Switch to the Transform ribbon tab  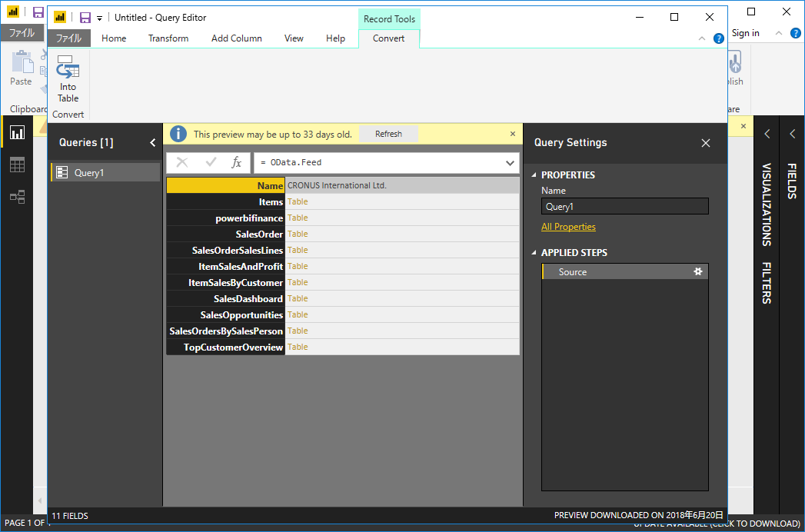point(168,38)
